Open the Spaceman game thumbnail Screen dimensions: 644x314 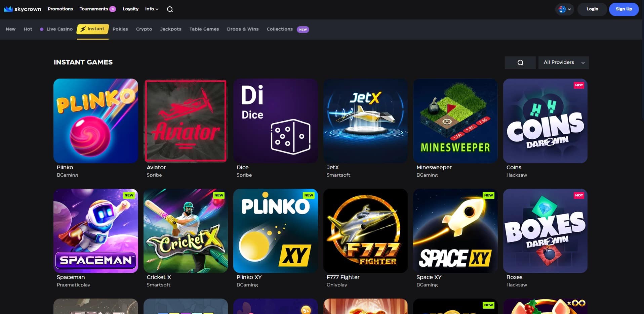tap(95, 231)
